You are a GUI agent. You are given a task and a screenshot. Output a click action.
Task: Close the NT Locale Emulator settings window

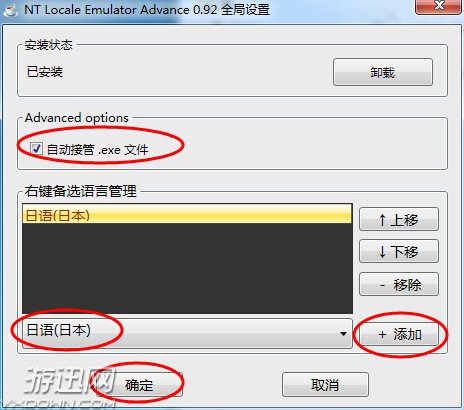(439, 7)
